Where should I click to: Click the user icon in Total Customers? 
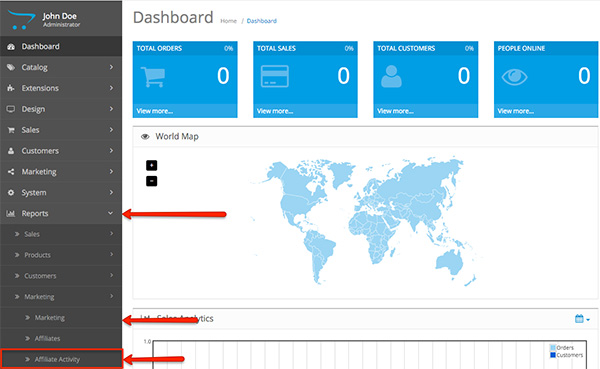click(391, 76)
